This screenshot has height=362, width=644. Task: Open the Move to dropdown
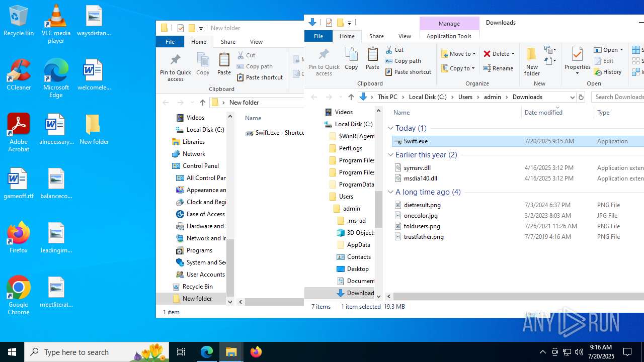pos(458,54)
